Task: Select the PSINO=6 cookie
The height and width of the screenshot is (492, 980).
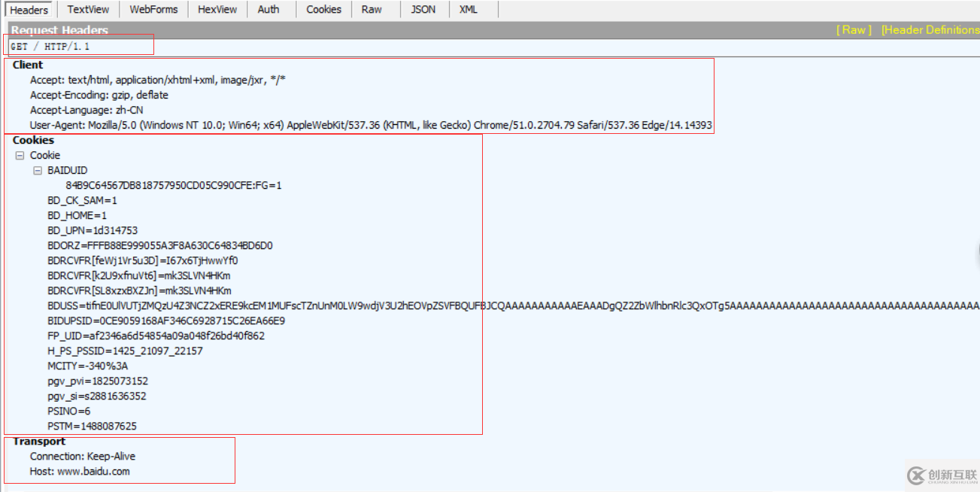Action: point(69,411)
